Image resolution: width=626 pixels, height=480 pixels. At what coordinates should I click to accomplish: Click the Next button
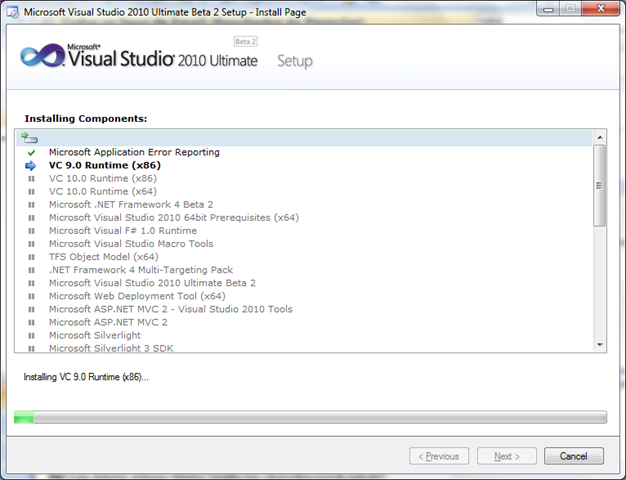click(507, 456)
